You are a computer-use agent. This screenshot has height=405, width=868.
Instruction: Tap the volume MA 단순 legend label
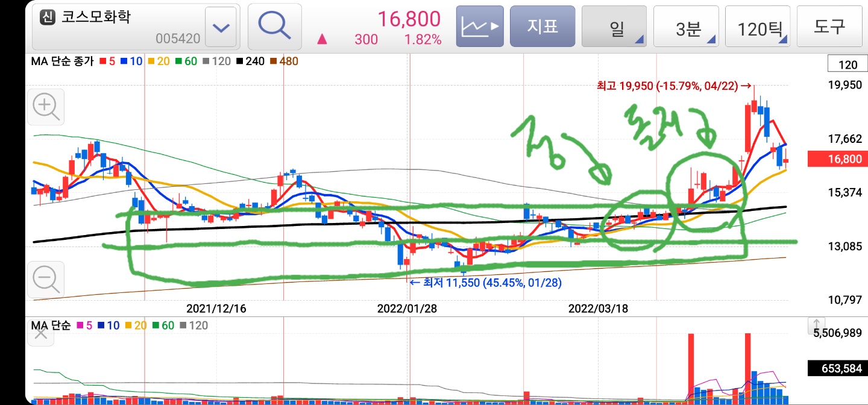click(51, 325)
